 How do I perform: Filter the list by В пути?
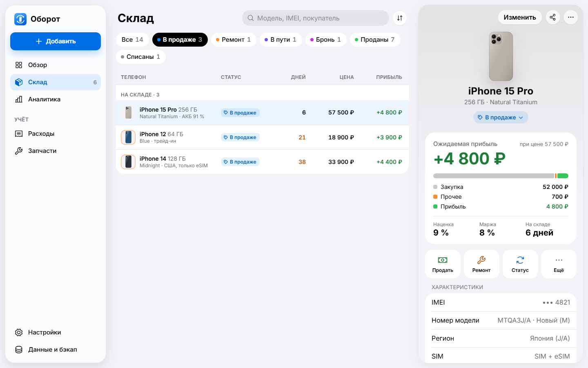pyautogui.click(x=281, y=40)
